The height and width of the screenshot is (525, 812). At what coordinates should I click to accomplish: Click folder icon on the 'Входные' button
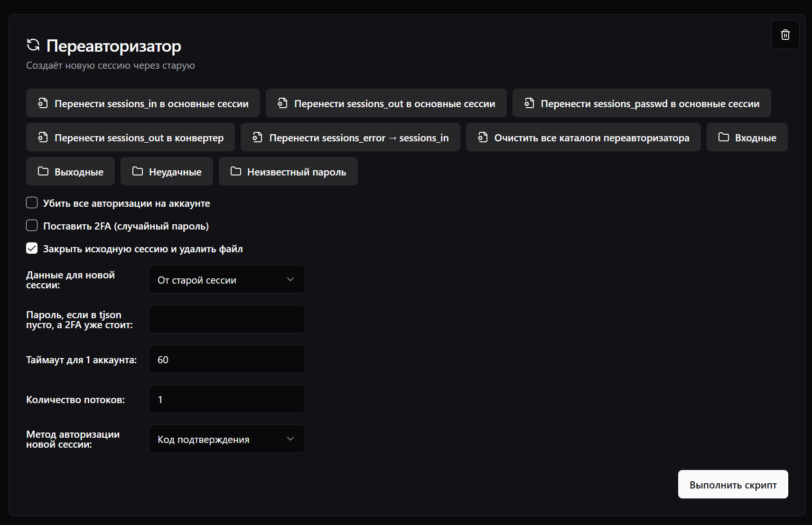(723, 137)
